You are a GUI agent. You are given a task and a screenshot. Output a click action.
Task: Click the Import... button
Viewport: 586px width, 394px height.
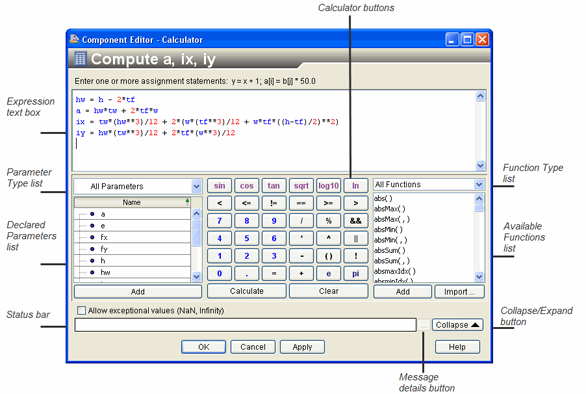[x=459, y=292]
